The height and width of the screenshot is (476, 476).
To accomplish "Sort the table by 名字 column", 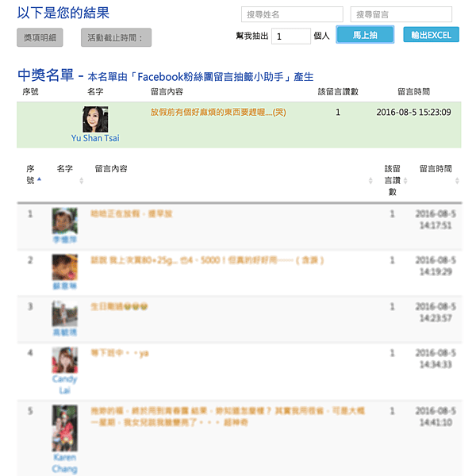I will 81,181.
